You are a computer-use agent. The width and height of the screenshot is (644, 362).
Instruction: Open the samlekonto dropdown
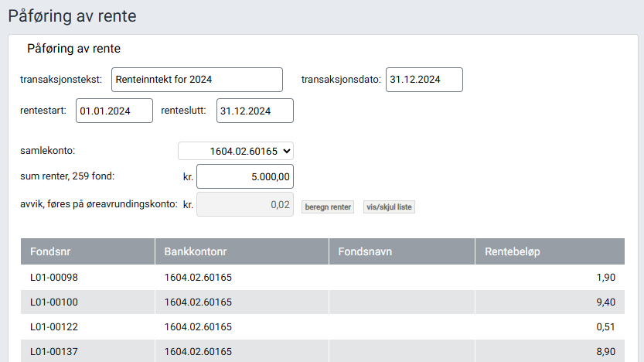pos(236,151)
